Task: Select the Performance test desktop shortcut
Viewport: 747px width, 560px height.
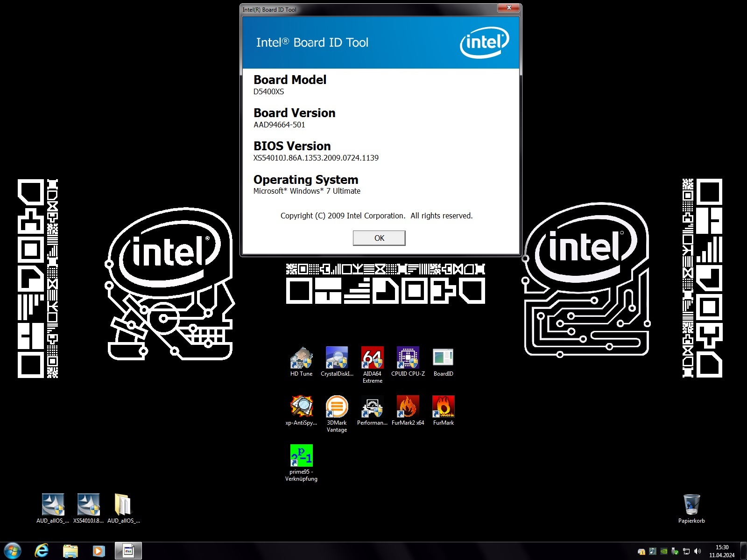Action: [x=372, y=407]
